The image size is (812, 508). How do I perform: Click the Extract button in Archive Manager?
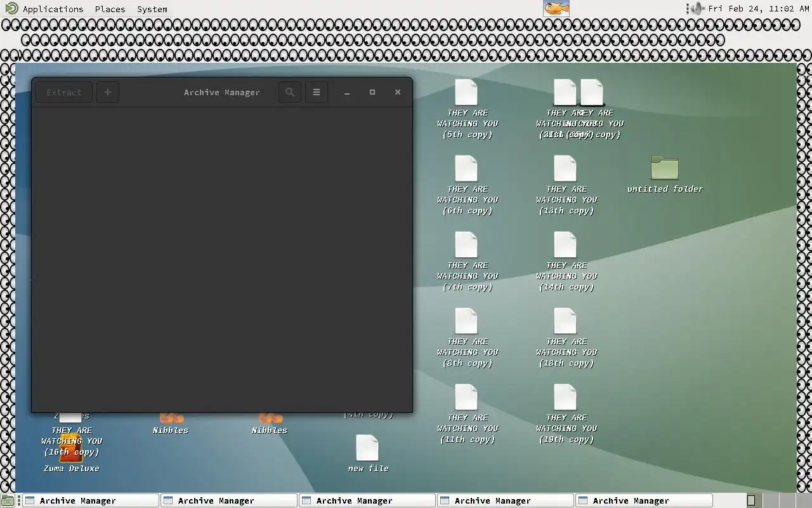click(64, 92)
